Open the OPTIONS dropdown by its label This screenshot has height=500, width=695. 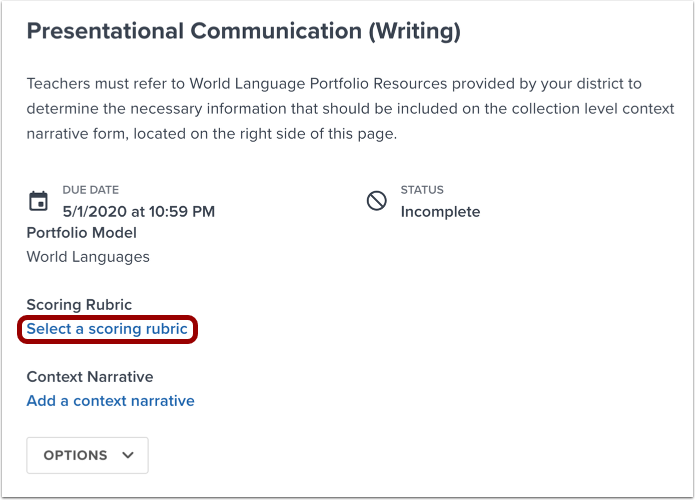pyautogui.click(x=75, y=455)
